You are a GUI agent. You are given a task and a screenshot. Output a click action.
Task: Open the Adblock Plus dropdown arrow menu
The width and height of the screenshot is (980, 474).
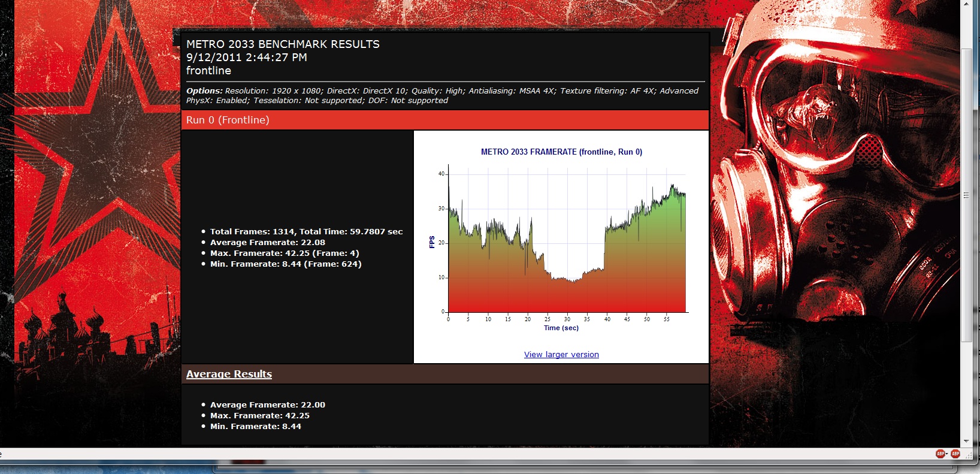click(x=947, y=454)
